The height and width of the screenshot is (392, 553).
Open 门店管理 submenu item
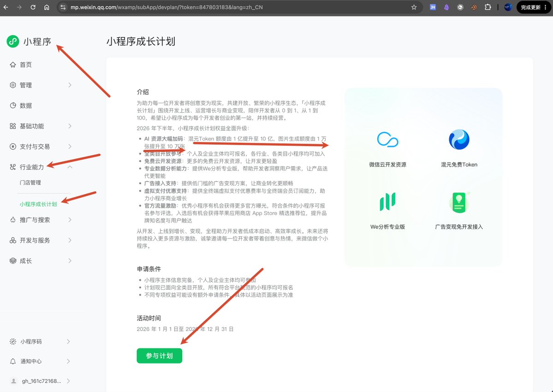click(x=30, y=182)
